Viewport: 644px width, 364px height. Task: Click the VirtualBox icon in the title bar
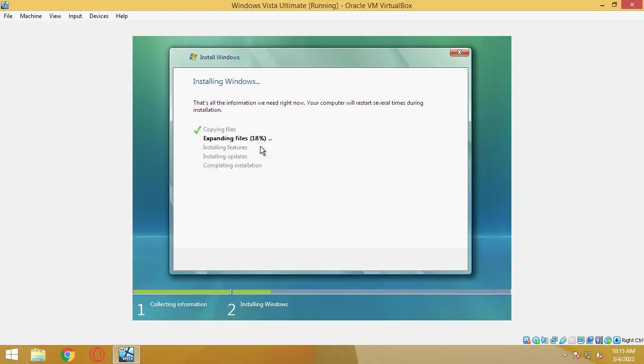point(5,5)
